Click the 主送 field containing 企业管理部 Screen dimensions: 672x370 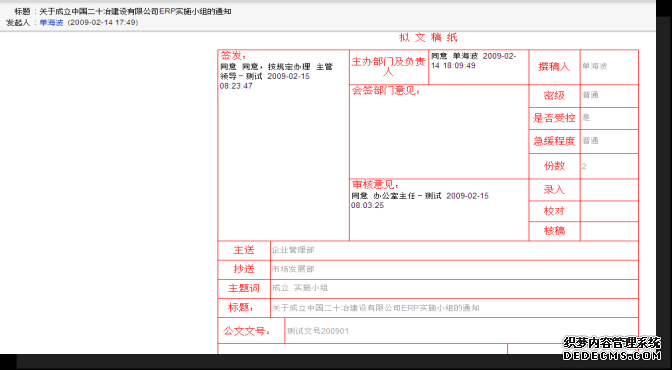(454, 250)
